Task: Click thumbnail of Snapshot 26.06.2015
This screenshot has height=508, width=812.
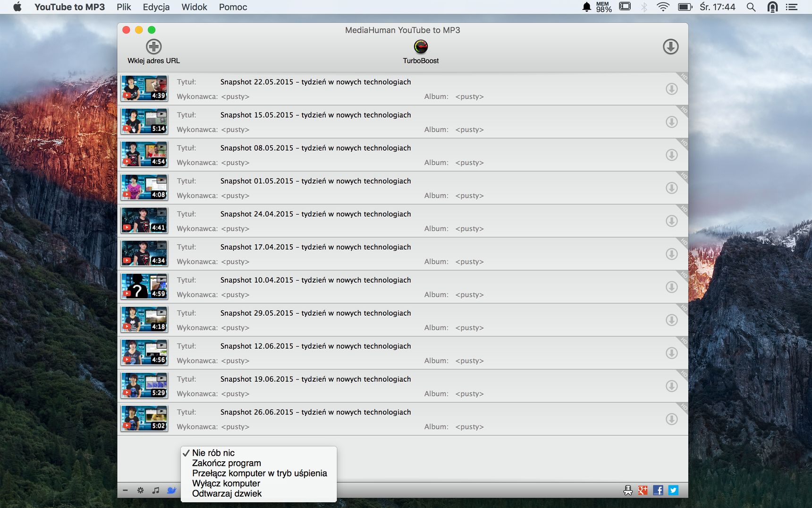Action: coord(144,419)
